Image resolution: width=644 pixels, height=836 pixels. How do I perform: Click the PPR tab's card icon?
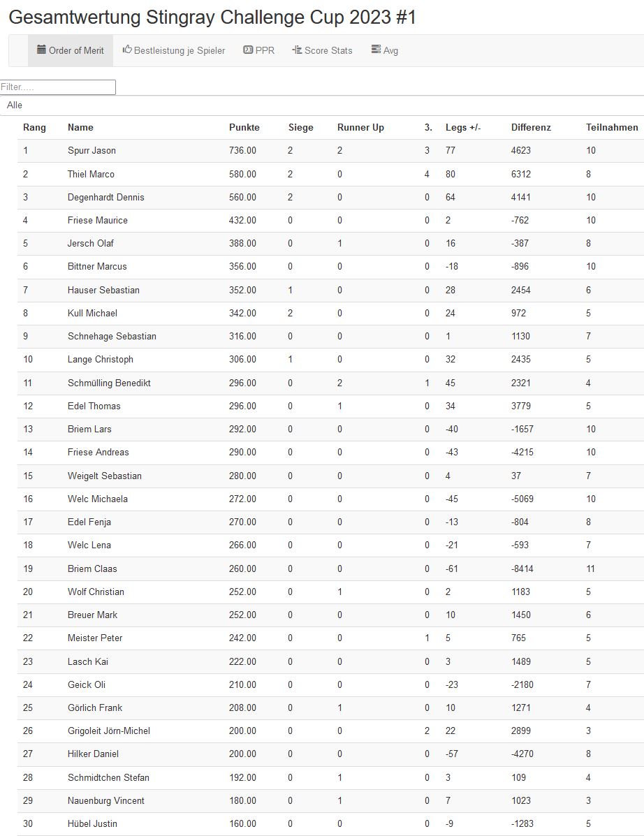click(x=248, y=50)
